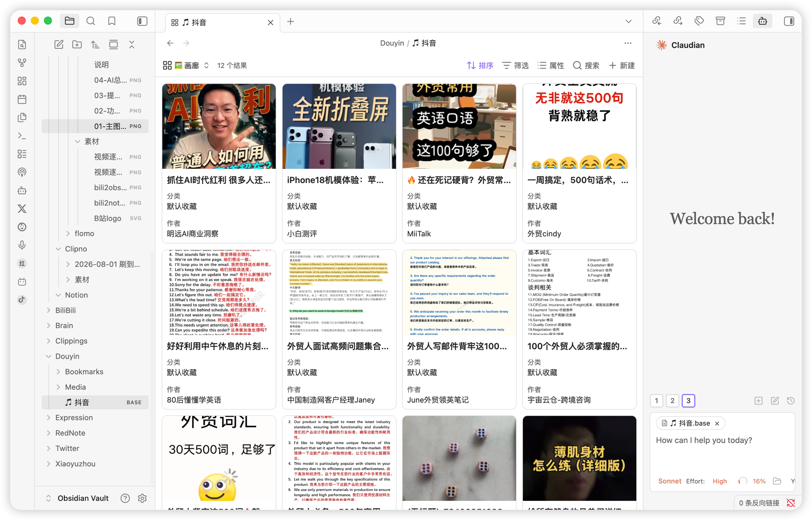Change Effort level High

click(719, 481)
